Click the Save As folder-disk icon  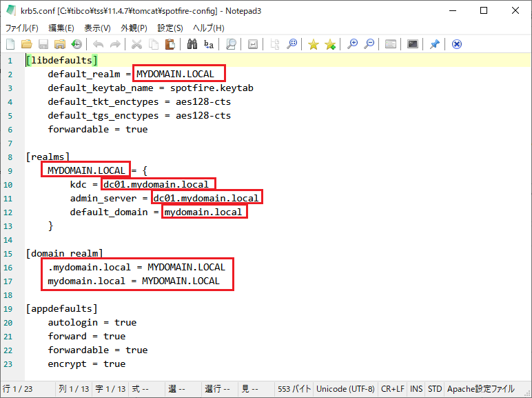click(60, 44)
